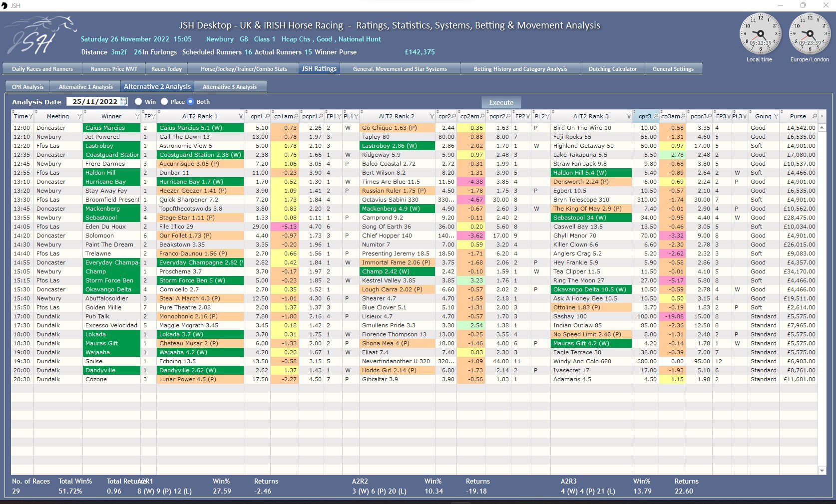
Task: Open the PL3 column filter
Action: click(745, 116)
